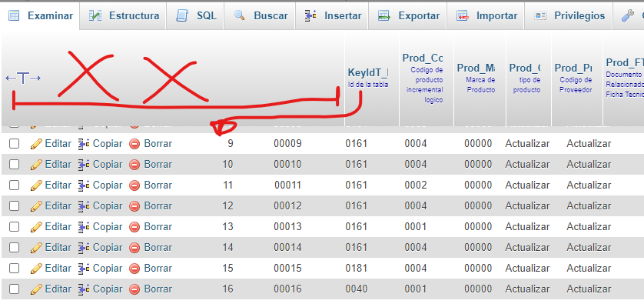Click the Editar link in row 10

click(58, 164)
